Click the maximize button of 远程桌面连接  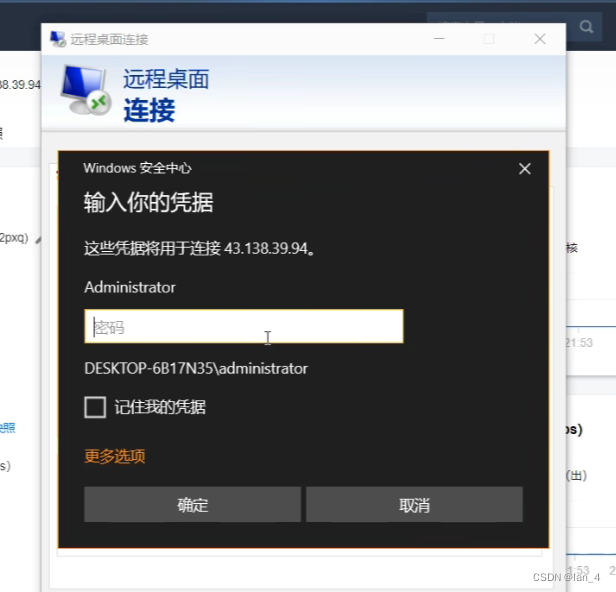point(489,39)
